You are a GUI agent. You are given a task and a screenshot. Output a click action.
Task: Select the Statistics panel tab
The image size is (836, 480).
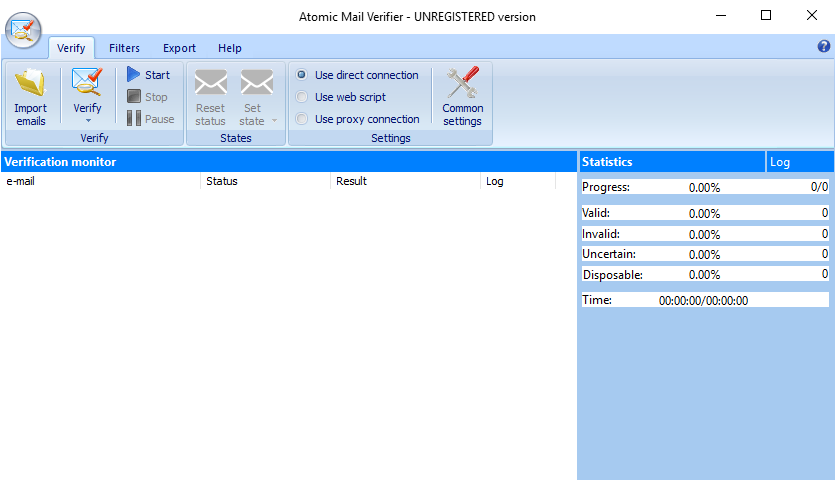pos(671,162)
